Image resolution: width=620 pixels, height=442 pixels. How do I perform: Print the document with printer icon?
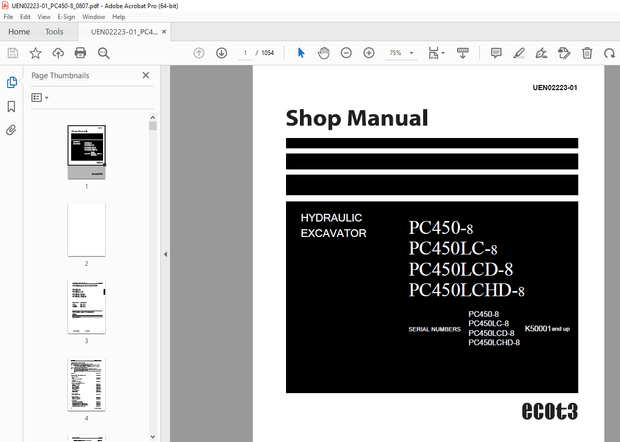(81, 53)
